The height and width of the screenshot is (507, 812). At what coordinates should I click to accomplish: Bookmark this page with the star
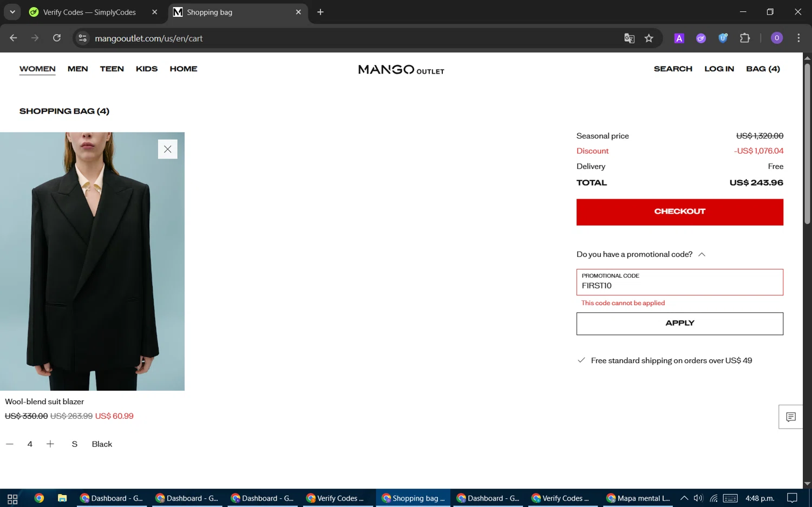coord(649,38)
